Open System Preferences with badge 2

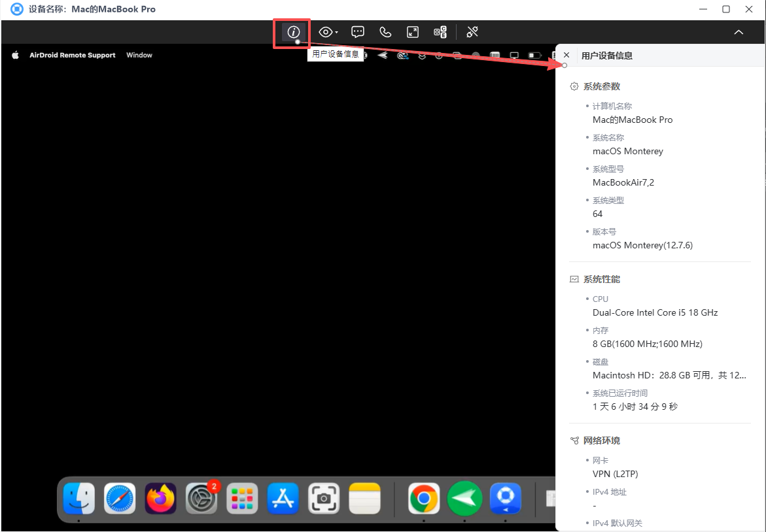point(201,498)
